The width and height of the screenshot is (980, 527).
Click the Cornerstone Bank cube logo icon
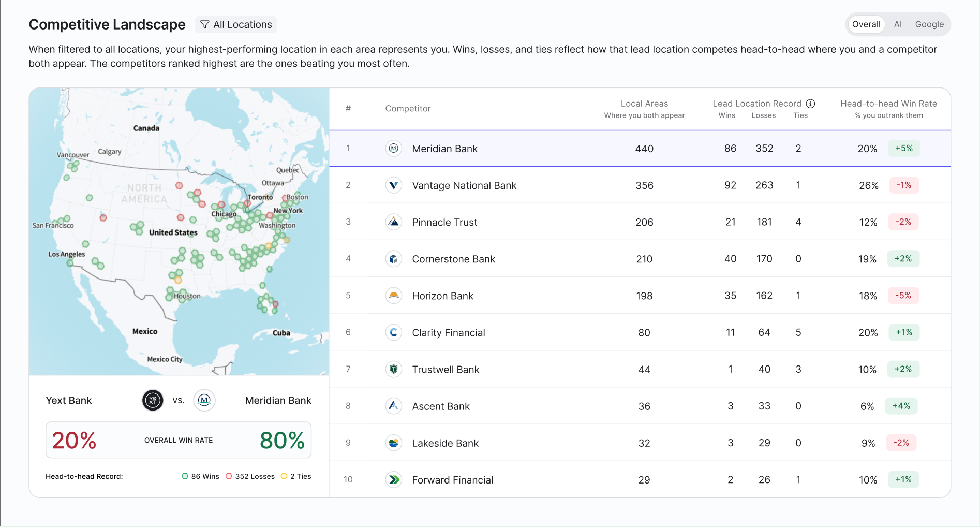click(x=394, y=259)
